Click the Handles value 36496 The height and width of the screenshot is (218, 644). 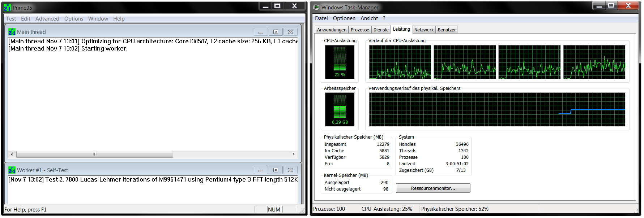pyautogui.click(x=462, y=144)
